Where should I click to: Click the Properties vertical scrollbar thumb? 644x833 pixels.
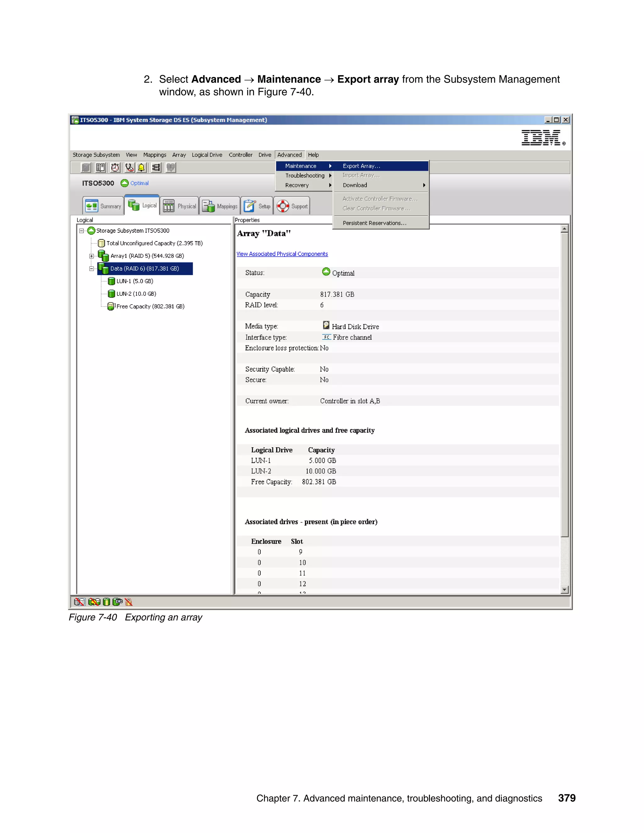point(565,384)
